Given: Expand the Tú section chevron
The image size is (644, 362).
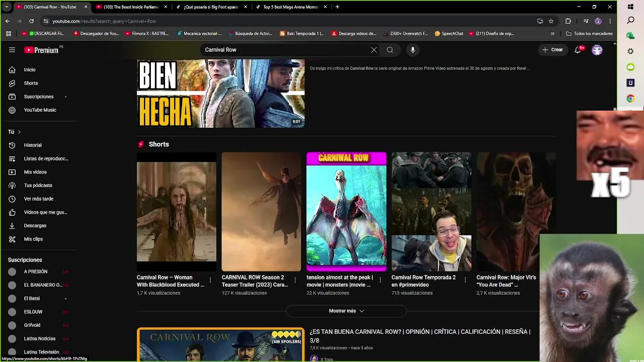Looking at the screenshot, I should click(19, 132).
